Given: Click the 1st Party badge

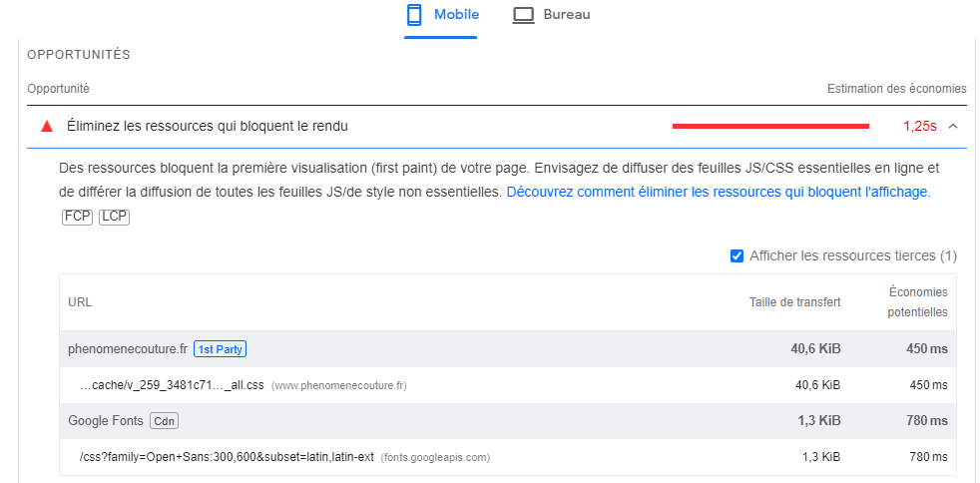Looking at the screenshot, I should (221, 349).
